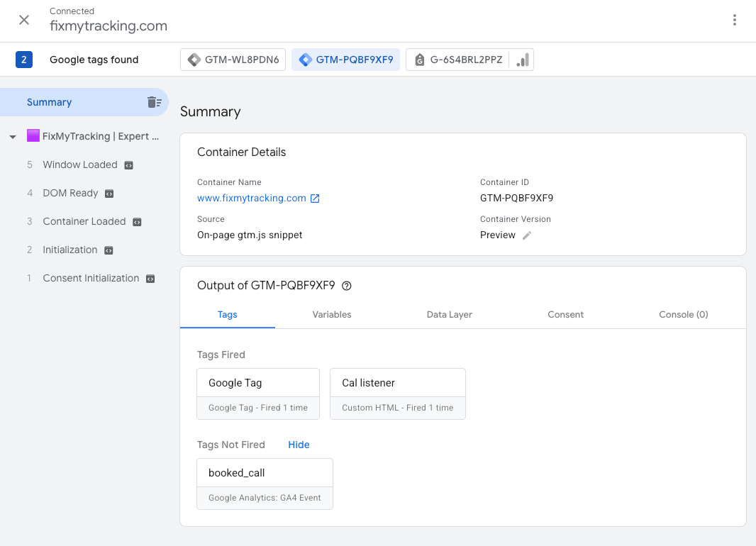Close the Tag Assistant debug session
Screen dimensions: 756x546
24,20
